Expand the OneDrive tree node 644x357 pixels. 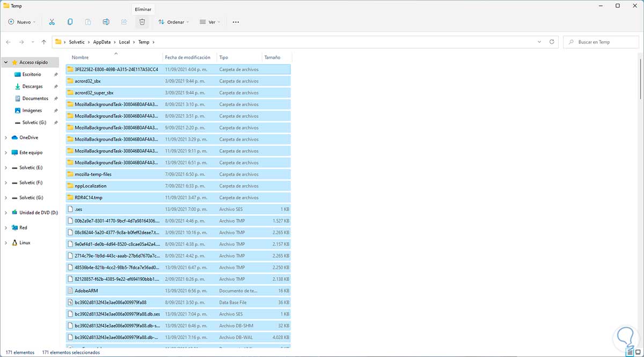pos(5,137)
